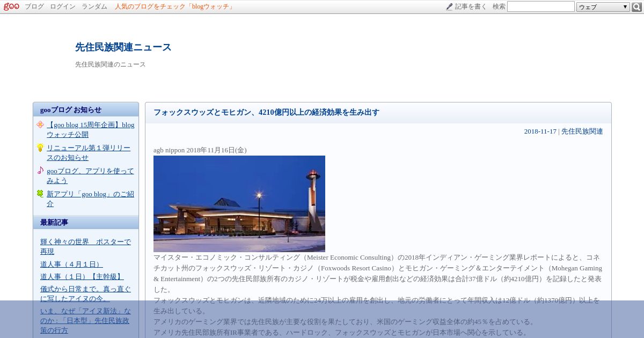
Task: Open 道人事（1日）【主幹級】 article
Action: point(82,276)
